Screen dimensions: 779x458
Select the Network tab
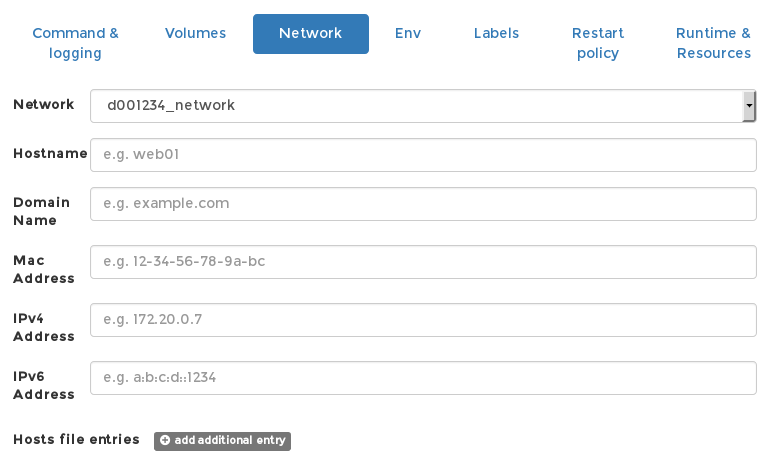click(311, 34)
